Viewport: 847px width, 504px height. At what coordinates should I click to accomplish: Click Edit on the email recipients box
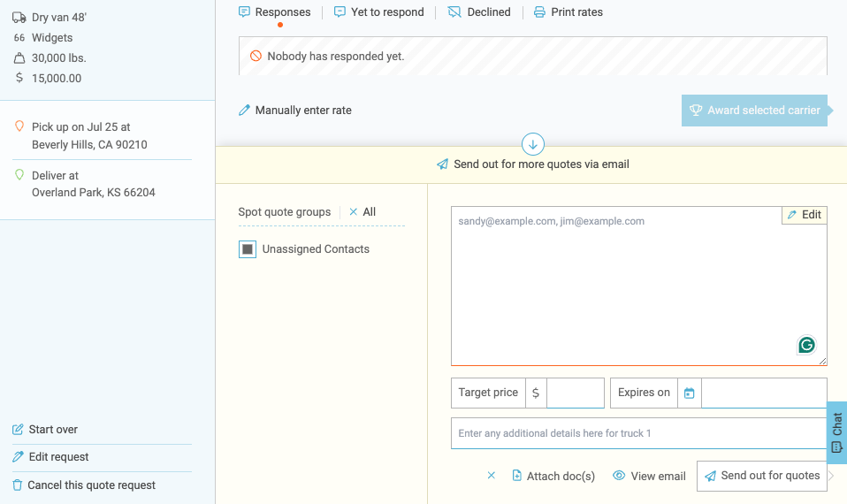[x=805, y=215]
